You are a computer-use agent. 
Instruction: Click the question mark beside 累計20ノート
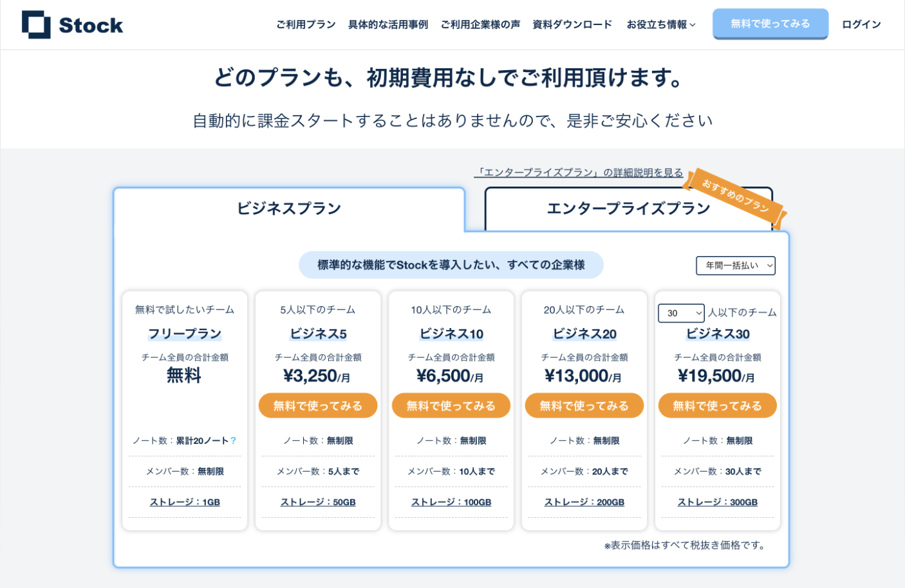[233, 441]
